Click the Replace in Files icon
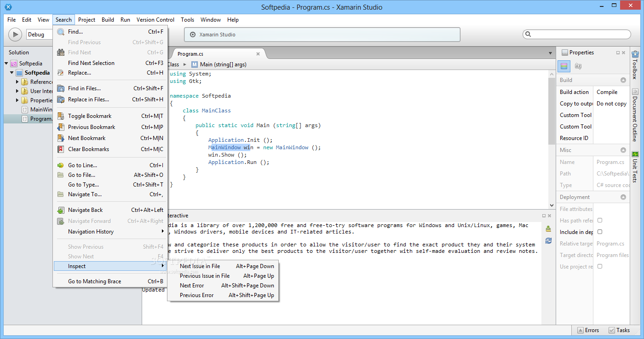 click(60, 99)
